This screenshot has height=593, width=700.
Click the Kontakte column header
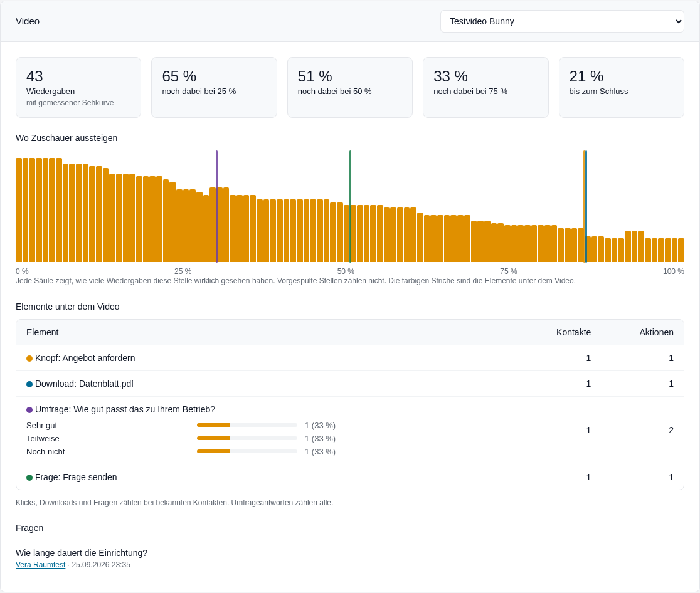coord(573,332)
